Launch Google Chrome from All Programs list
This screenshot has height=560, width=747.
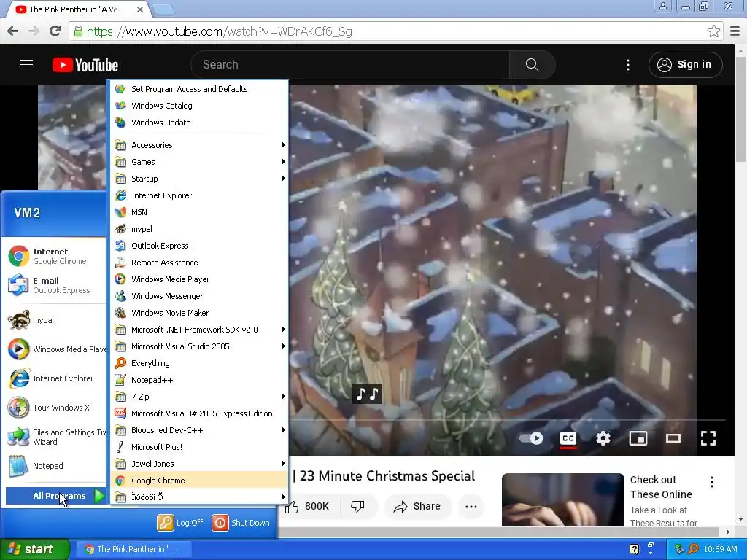pyautogui.click(x=199, y=481)
